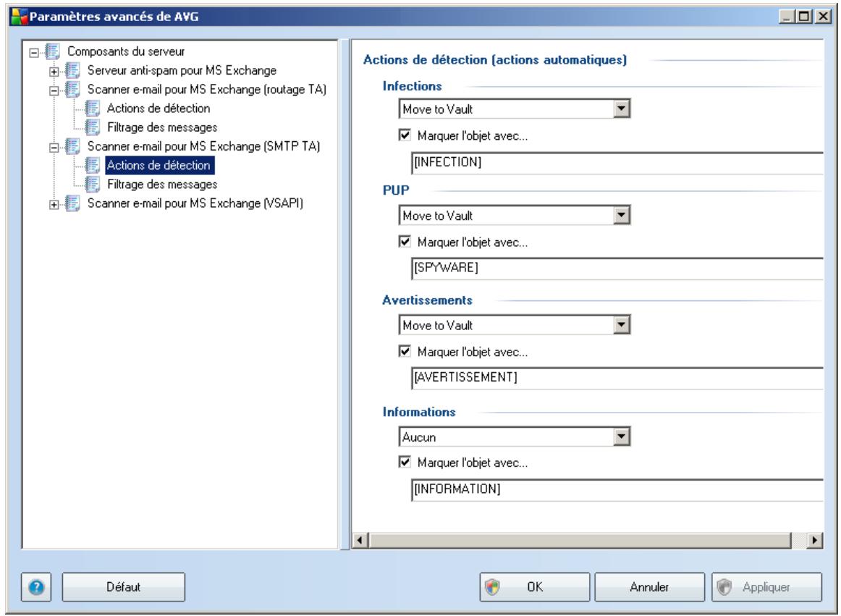
Task: Click the SMTP TA scanner node icon
Action: pyautogui.click(x=72, y=146)
